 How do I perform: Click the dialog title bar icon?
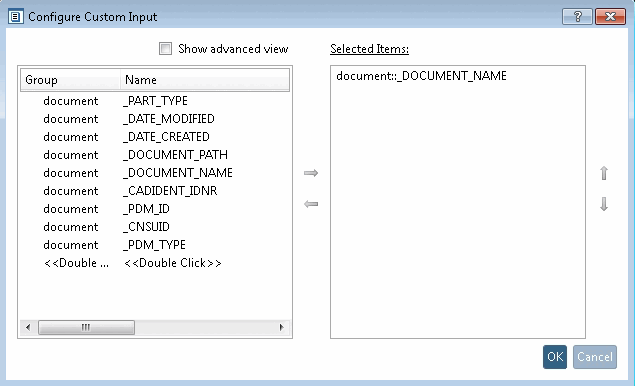pyautogui.click(x=15, y=17)
